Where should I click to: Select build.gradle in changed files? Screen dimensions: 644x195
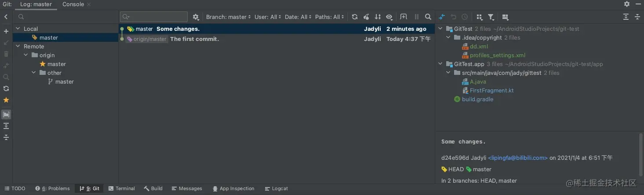click(477, 99)
